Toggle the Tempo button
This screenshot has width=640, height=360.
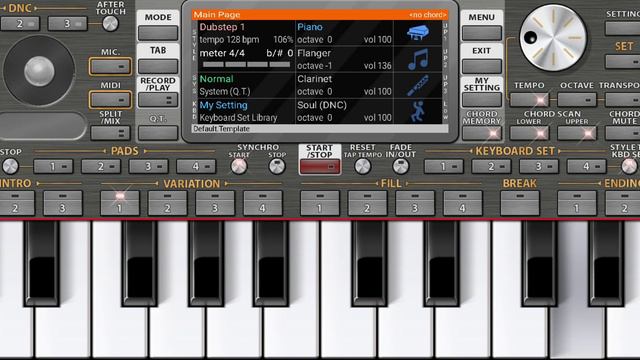[x=529, y=100]
